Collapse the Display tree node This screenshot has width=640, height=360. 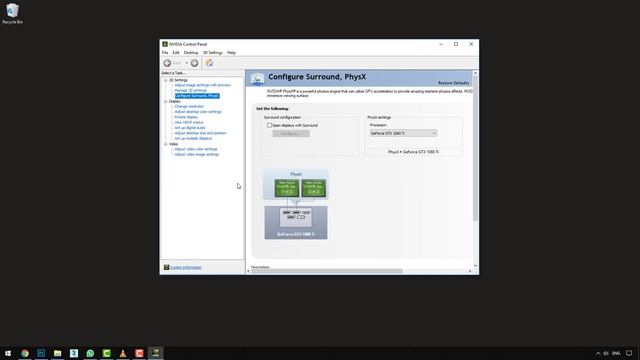(x=166, y=101)
